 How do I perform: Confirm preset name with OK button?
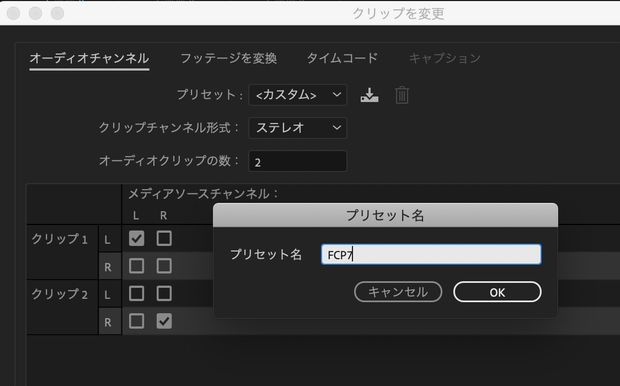(x=497, y=292)
